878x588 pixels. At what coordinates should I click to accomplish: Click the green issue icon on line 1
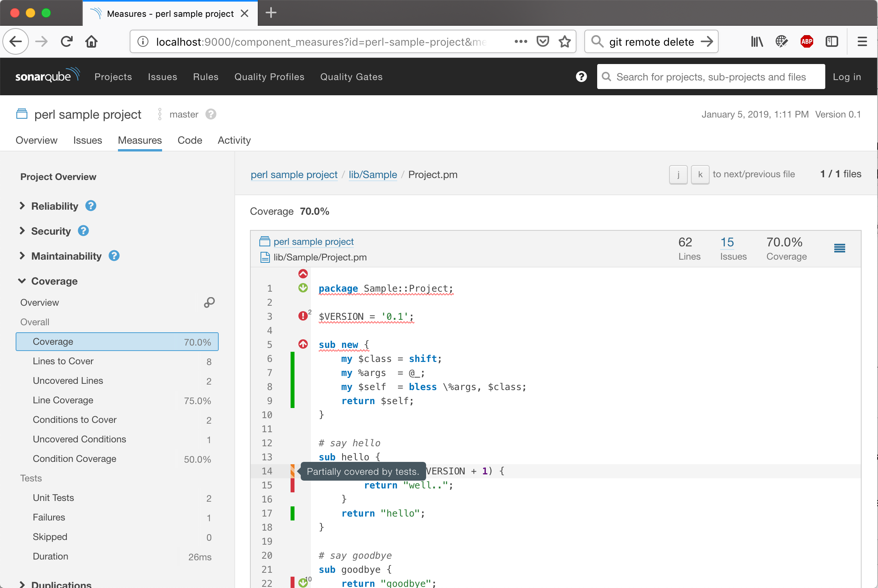point(303,288)
